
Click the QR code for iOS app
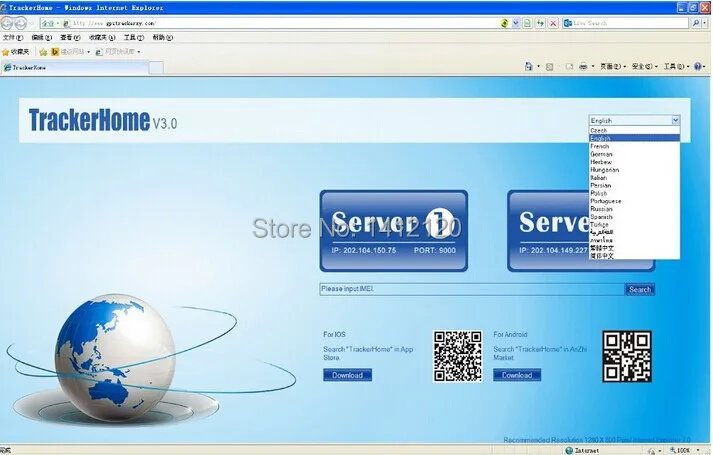point(457,356)
